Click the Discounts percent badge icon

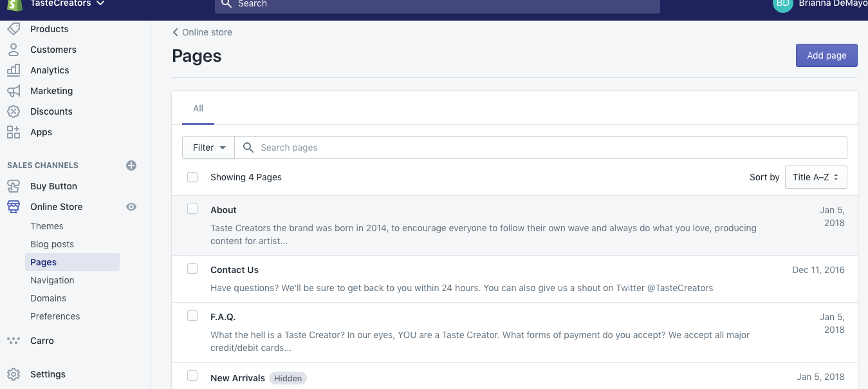coord(14,111)
